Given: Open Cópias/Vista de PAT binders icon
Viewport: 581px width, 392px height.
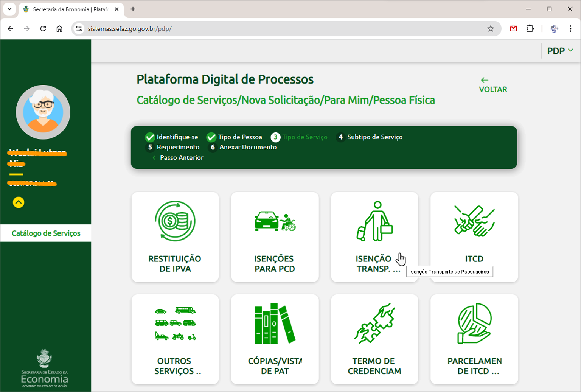Looking at the screenshot, I should point(275,323).
